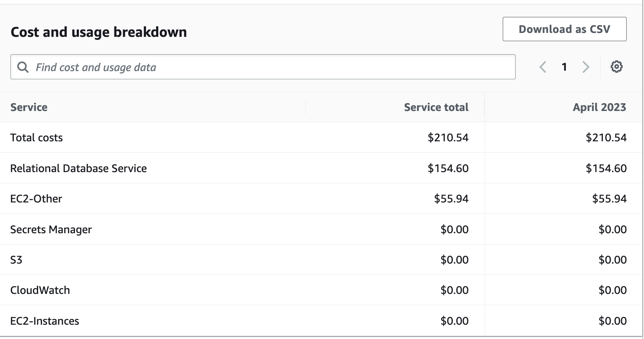
Task: Click the Cost and usage breakdown heading
Action: 99,32
